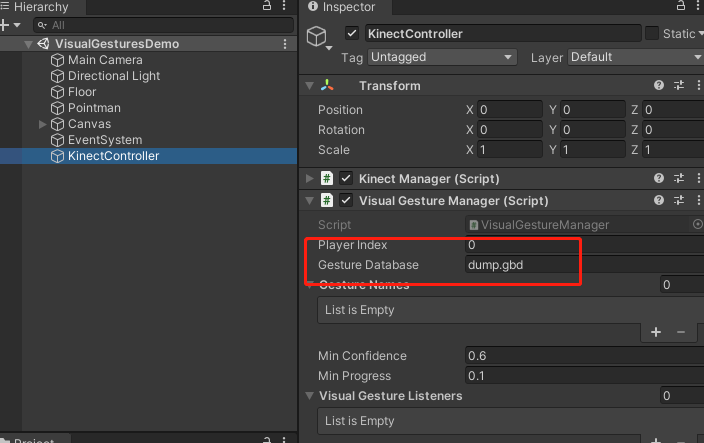Open Kinect Manager help icon

pyautogui.click(x=659, y=178)
